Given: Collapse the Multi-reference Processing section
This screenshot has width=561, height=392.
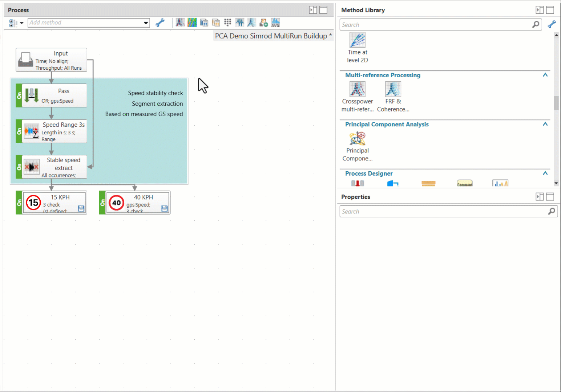Looking at the screenshot, I should point(545,75).
